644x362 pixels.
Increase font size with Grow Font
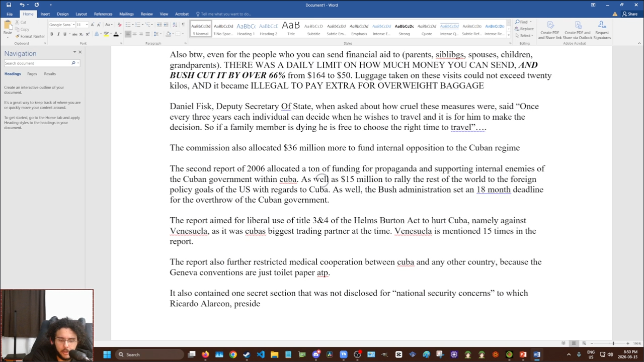click(x=92, y=25)
